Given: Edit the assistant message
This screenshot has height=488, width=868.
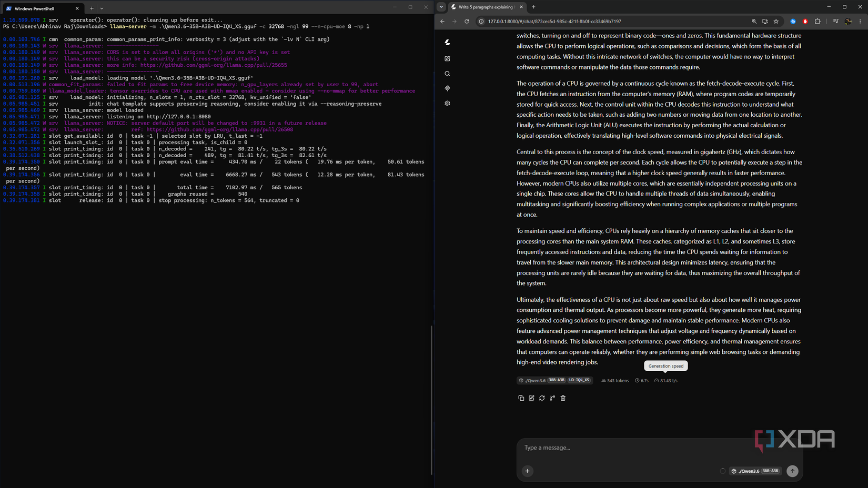Looking at the screenshot, I should pos(531,398).
